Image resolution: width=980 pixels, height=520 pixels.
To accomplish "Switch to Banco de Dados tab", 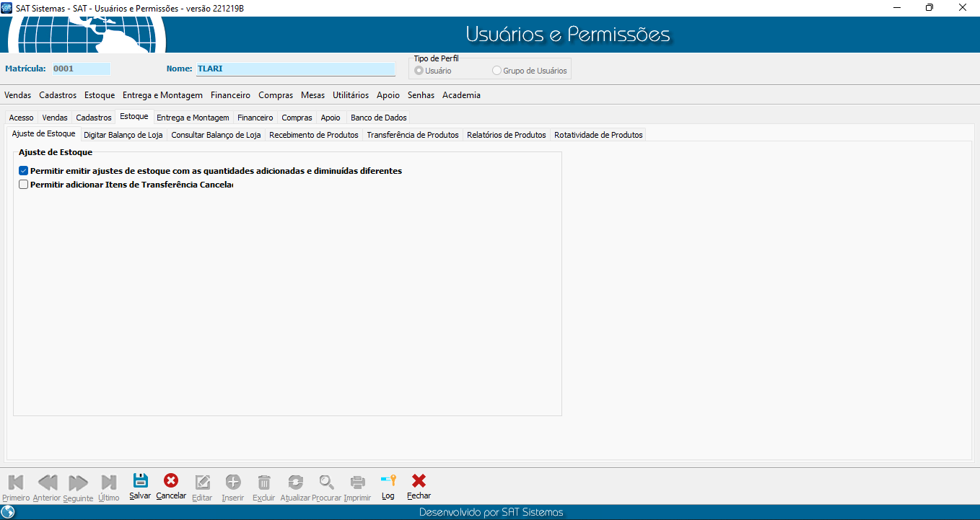I will (378, 118).
